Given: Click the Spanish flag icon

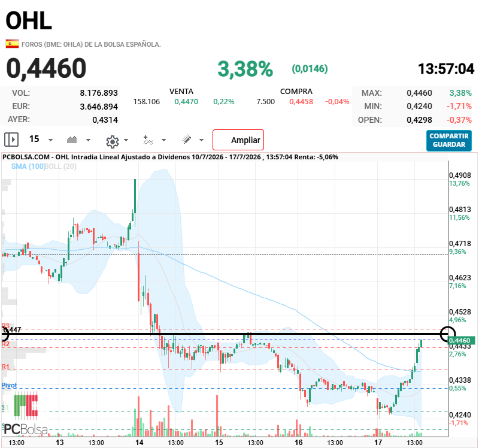Looking at the screenshot, I should pos(12,44).
